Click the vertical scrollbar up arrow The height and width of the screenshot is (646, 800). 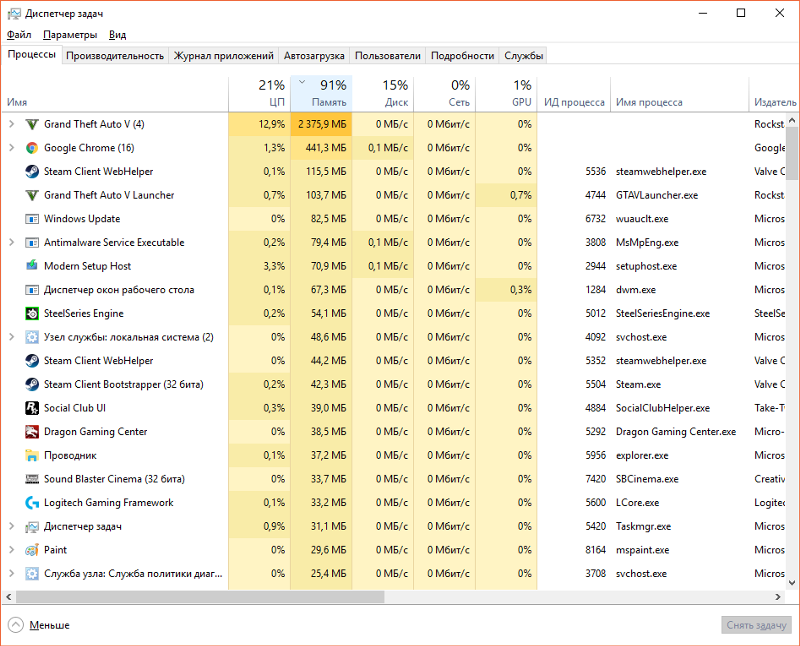pyautogui.click(x=792, y=120)
